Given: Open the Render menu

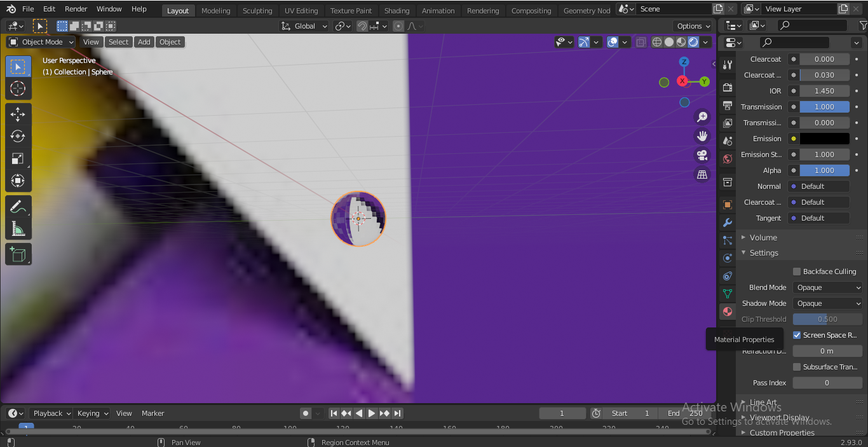Looking at the screenshot, I should [x=76, y=9].
